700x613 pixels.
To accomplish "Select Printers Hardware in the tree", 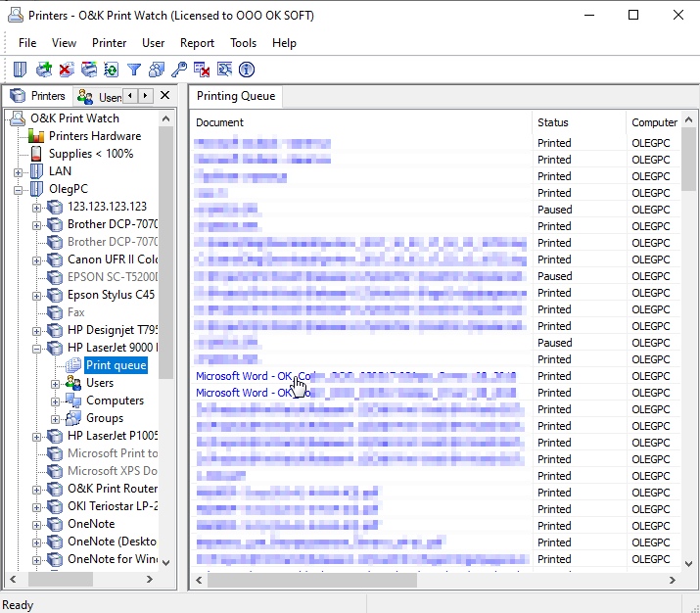I will [94, 136].
